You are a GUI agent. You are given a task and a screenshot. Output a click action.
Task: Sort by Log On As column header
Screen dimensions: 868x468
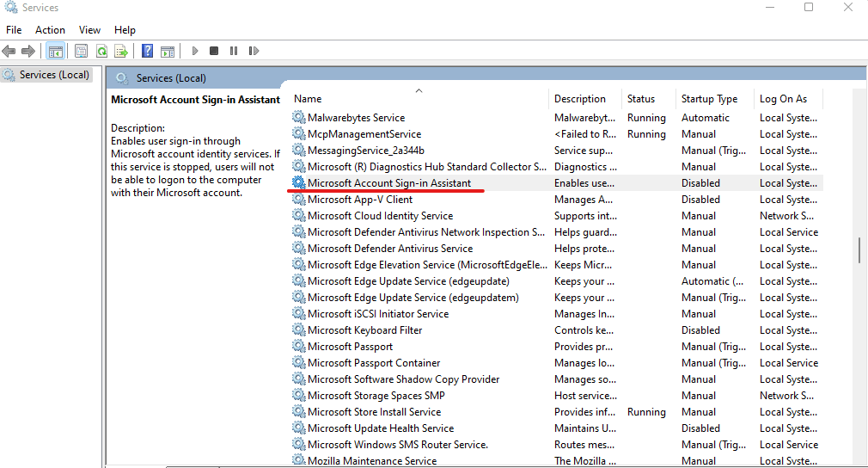click(x=788, y=99)
